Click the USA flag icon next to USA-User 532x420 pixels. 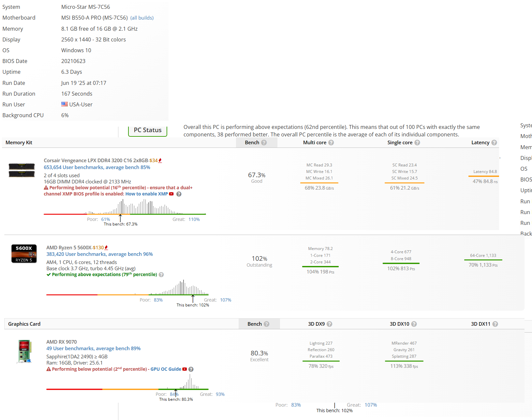tap(65, 104)
